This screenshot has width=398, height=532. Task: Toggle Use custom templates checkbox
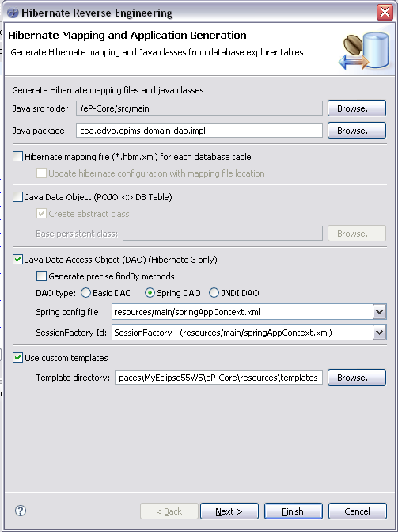click(17, 358)
